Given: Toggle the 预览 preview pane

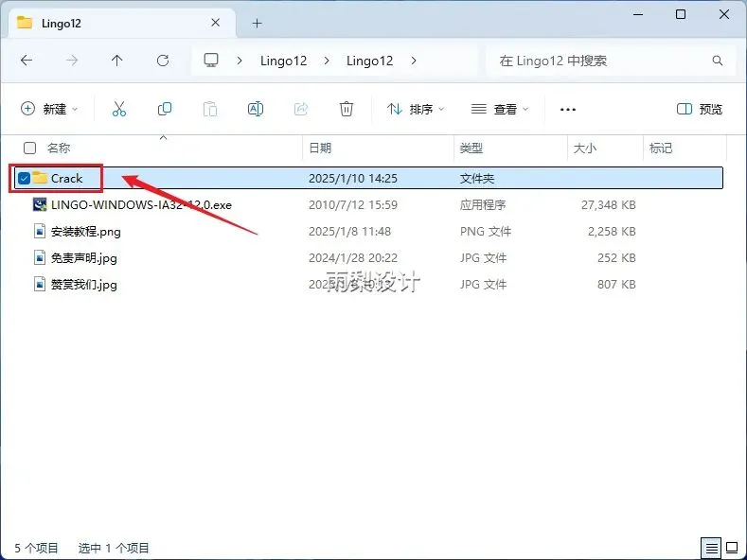Looking at the screenshot, I should coord(700,109).
